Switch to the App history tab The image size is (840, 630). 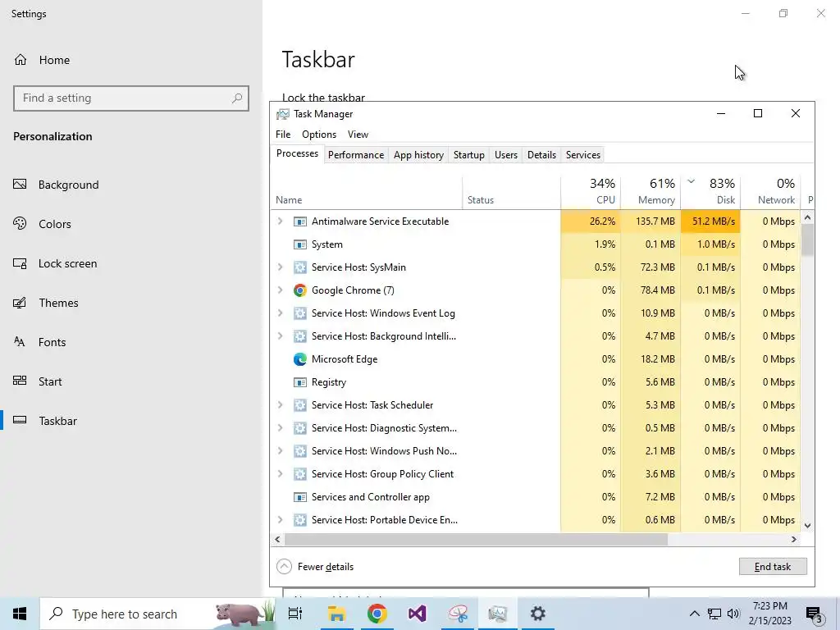click(x=418, y=155)
